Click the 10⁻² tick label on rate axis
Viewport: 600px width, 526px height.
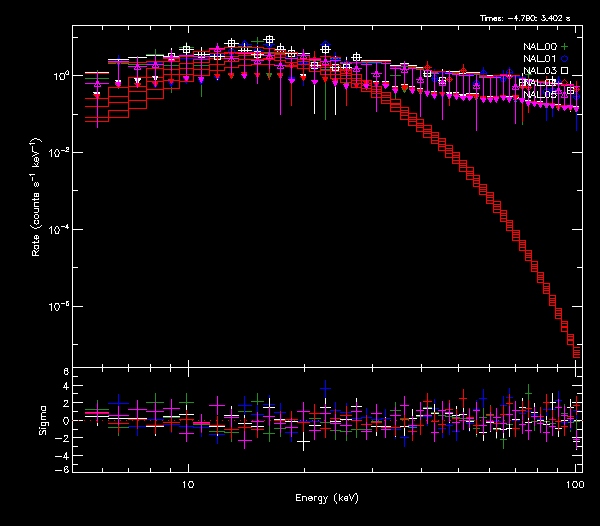[x=59, y=152]
